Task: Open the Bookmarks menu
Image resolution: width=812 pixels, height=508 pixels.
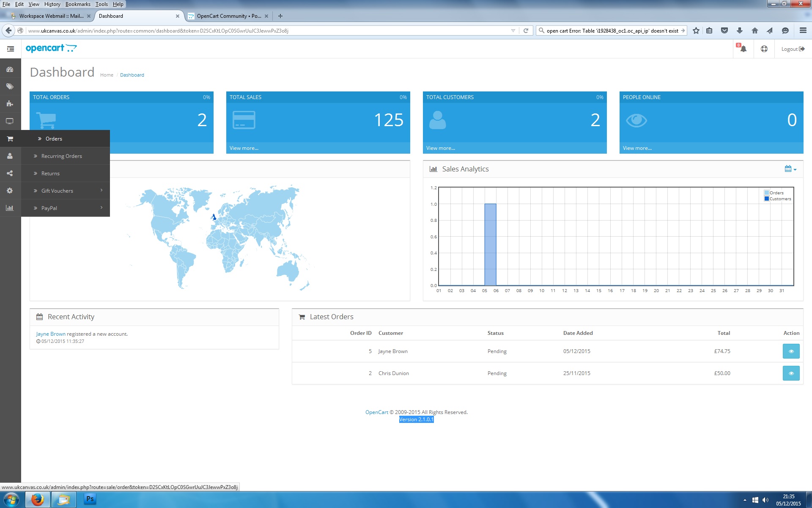Action: coord(78,4)
